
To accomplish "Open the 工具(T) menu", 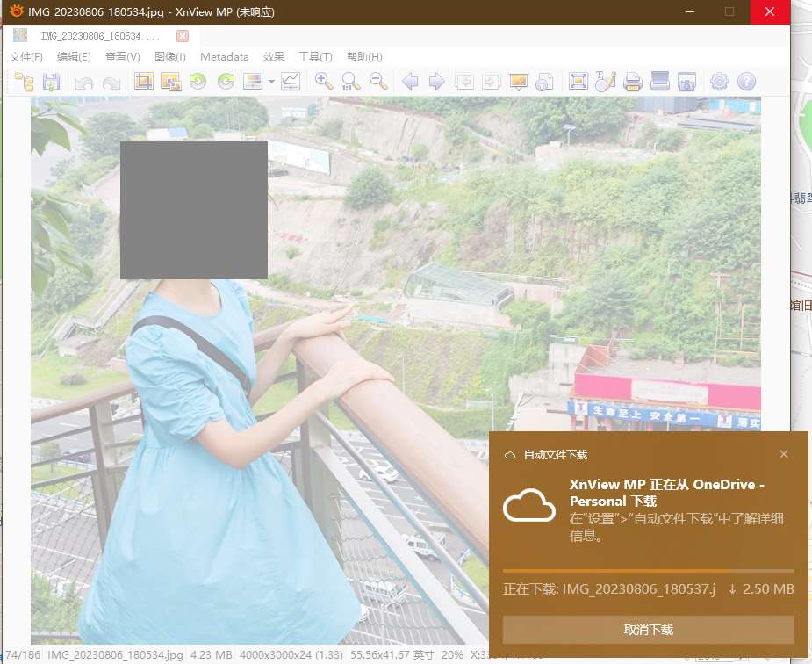I will (315, 56).
